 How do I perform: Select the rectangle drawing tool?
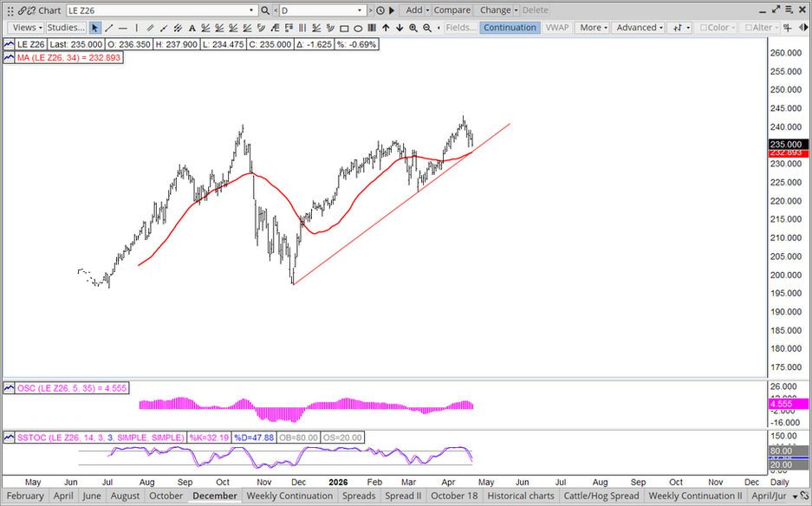pyautogui.click(x=344, y=28)
